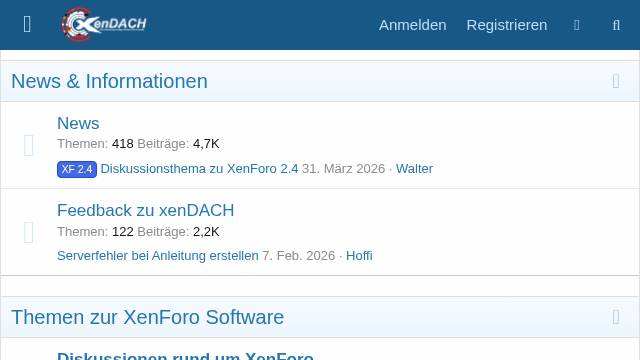
Task: Click the xenDACH logo
Action: point(104,24)
